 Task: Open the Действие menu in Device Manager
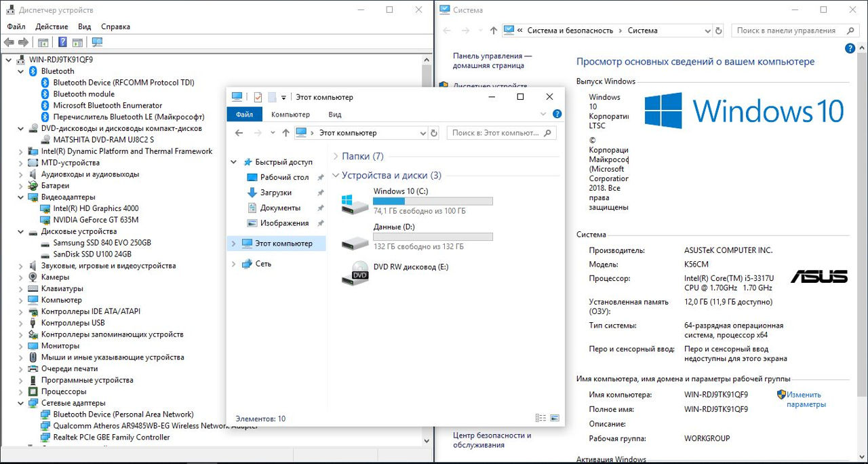coord(52,26)
